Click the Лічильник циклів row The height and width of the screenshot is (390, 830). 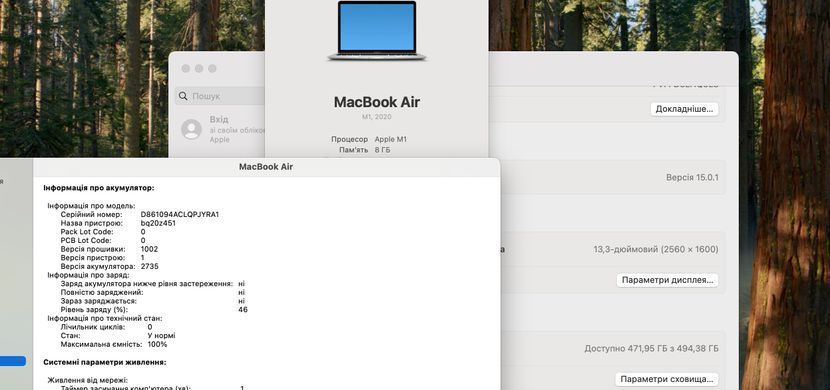[x=106, y=327]
